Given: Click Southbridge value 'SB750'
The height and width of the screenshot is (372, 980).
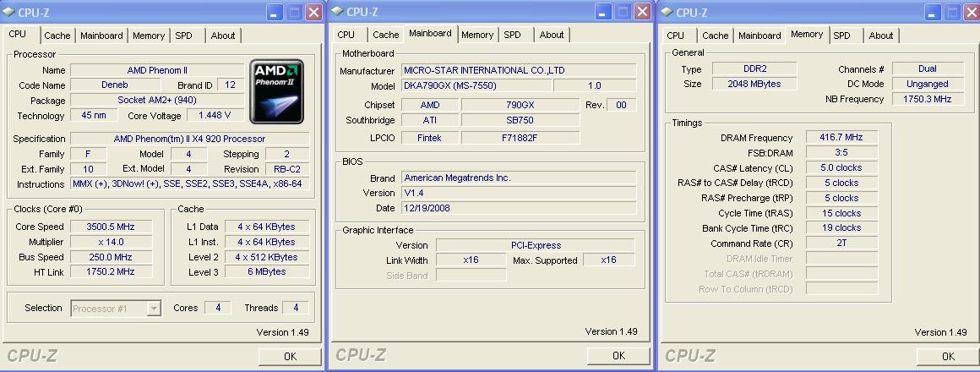Looking at the screenshot, I should pos(520,120).
